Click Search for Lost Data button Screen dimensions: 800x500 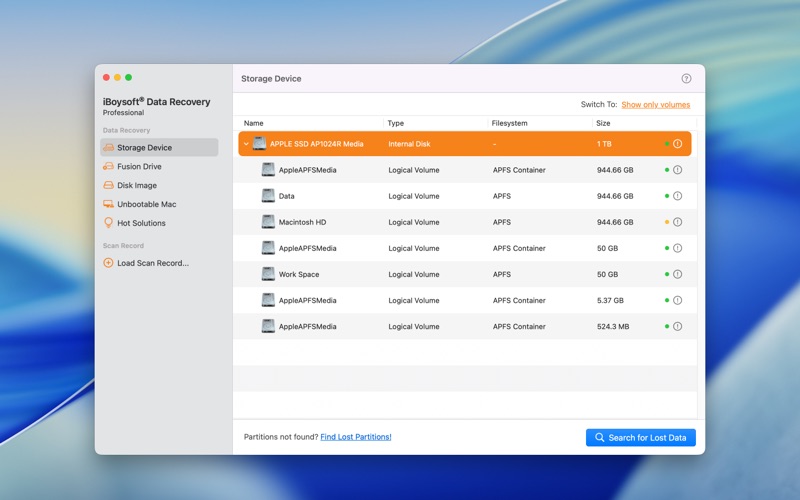[640, 437]
